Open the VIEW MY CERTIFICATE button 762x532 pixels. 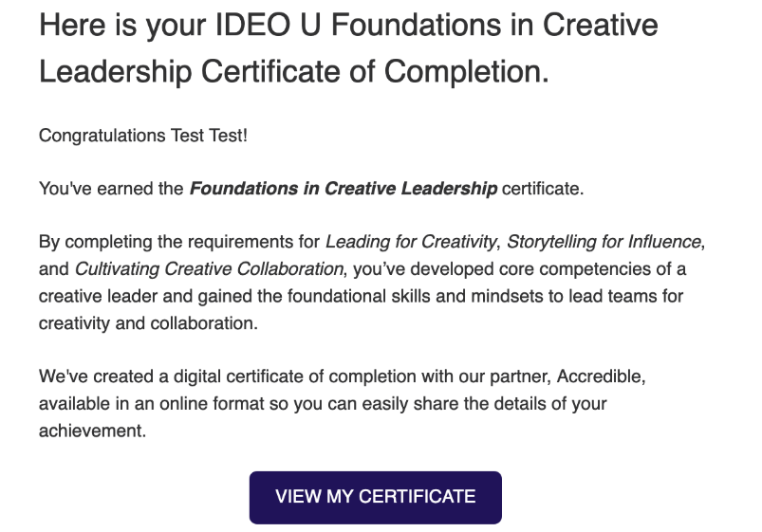click(x=375, y=497)
